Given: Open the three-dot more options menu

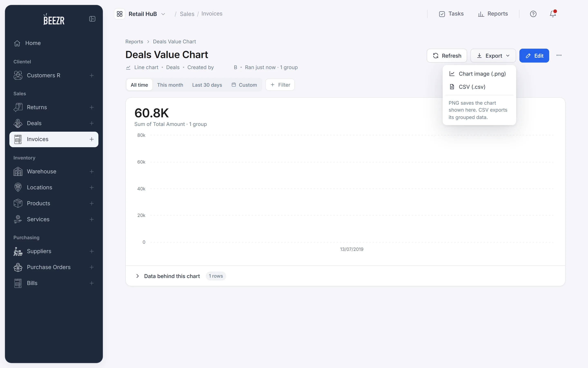Looking at the screenshot, I should click(x=559, y=55).
